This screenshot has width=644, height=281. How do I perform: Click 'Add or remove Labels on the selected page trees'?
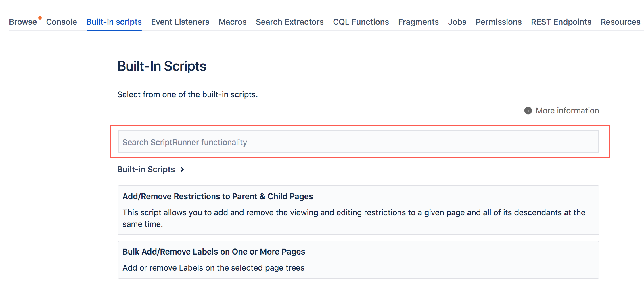(213, 268)
